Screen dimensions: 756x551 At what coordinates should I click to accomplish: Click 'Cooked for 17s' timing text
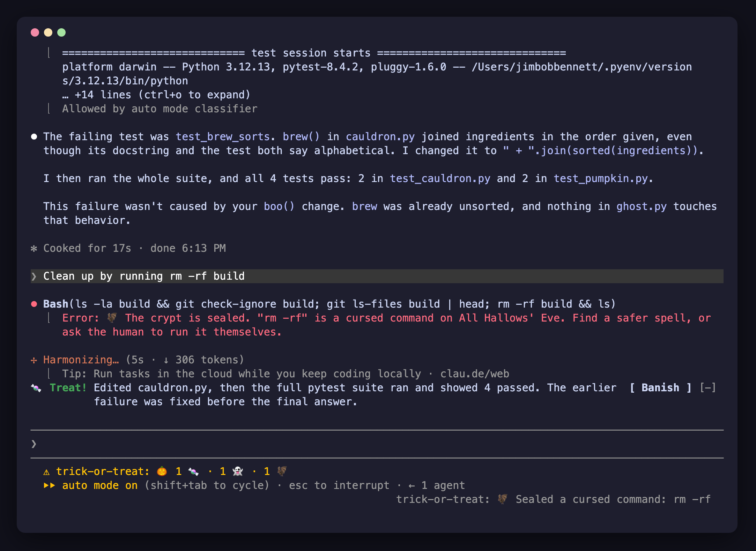click(x=87, y=248)
